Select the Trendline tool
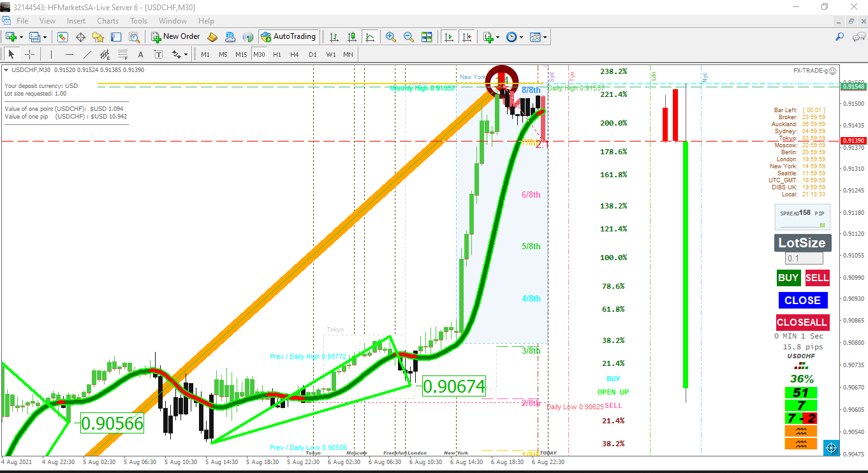 click(87, 54)
